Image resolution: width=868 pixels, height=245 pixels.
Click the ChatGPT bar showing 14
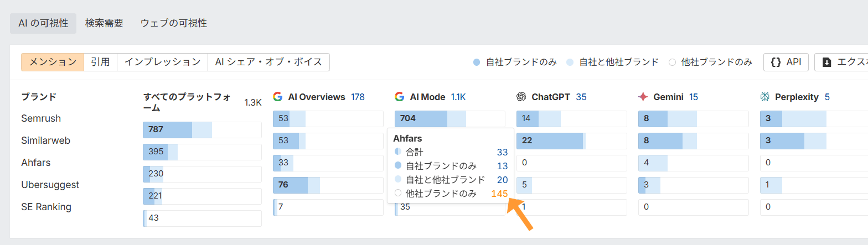pyautogui.click(x=572, y=119)
